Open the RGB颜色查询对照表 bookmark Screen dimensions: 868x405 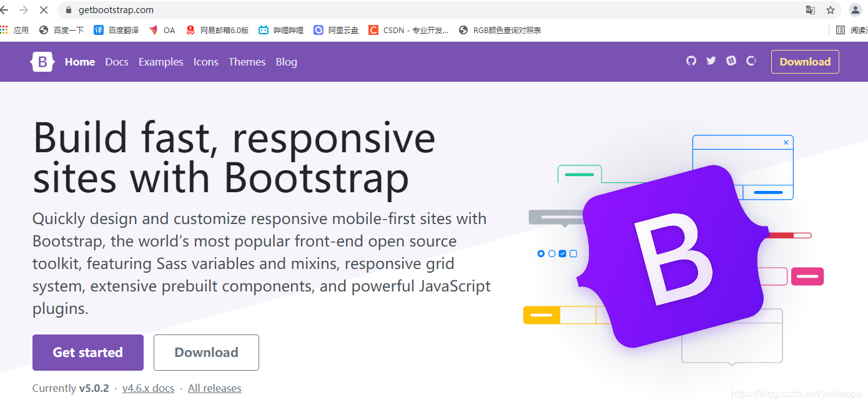point(500,30)
